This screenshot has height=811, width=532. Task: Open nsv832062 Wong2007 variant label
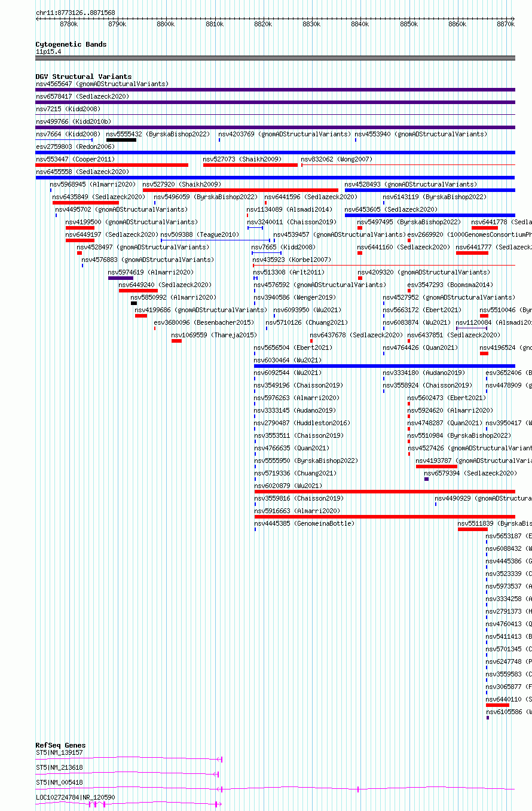coord(337,159)
